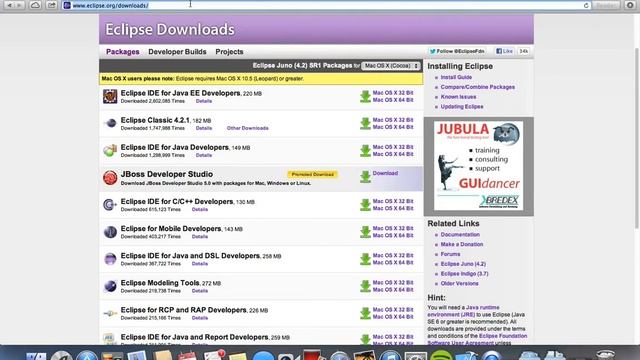640x360 pixels.
Task: Reload the page with the address bar refresh icon
Action: [586, 5]
